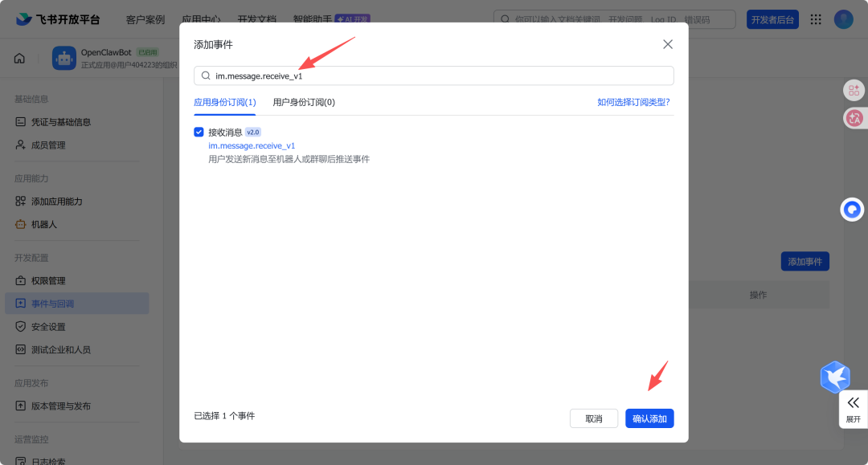Click the 确认添加 confirm button
Image resolution: width=868 pixels, height=465 pixels.
[649, 418]
